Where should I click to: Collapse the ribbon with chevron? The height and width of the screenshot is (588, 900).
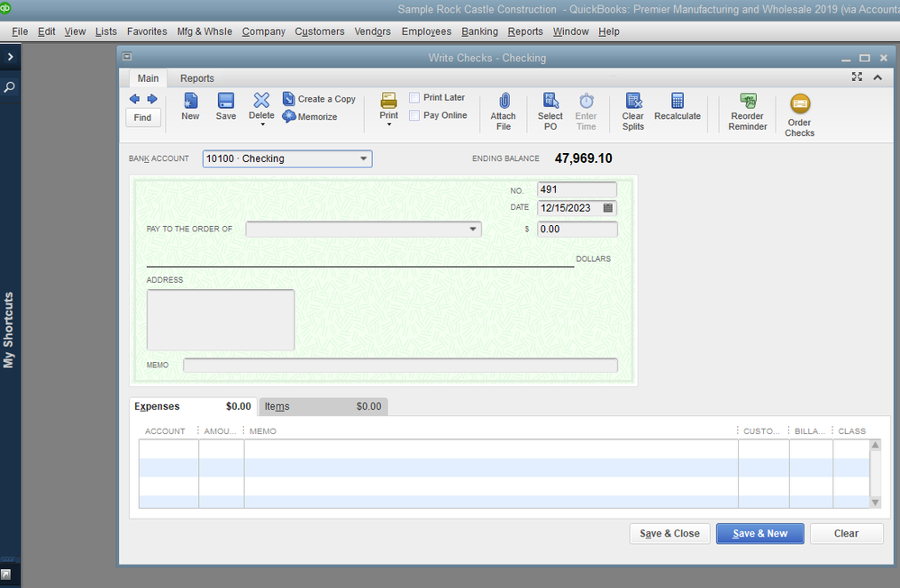[x=877, y=77]
